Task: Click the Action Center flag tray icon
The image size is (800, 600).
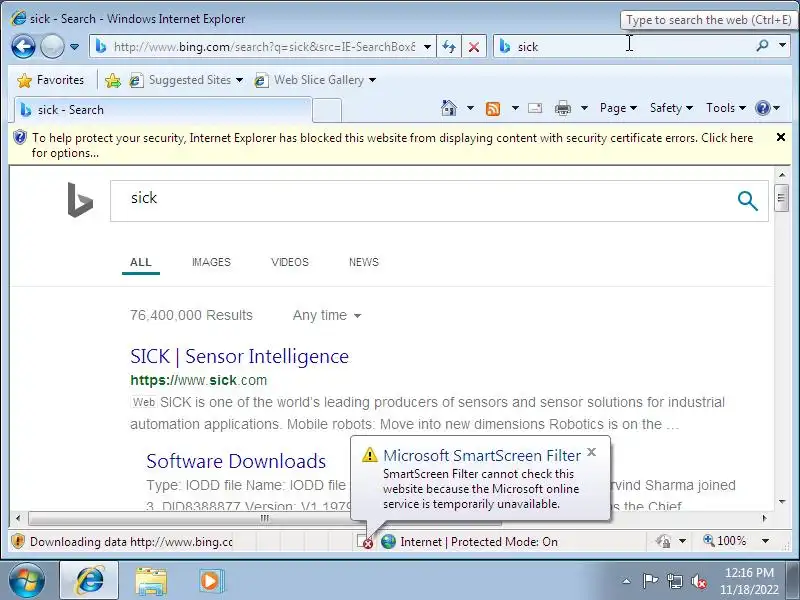Action: 649,581
